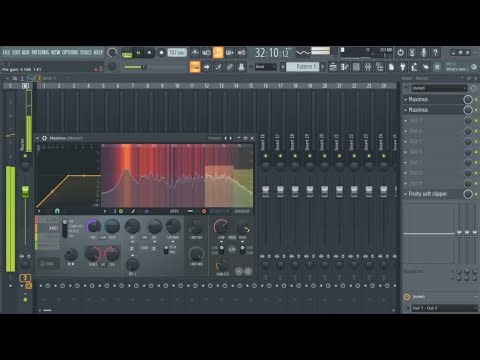Switch to Maximus MONITOR view tab

pos(220,211)
